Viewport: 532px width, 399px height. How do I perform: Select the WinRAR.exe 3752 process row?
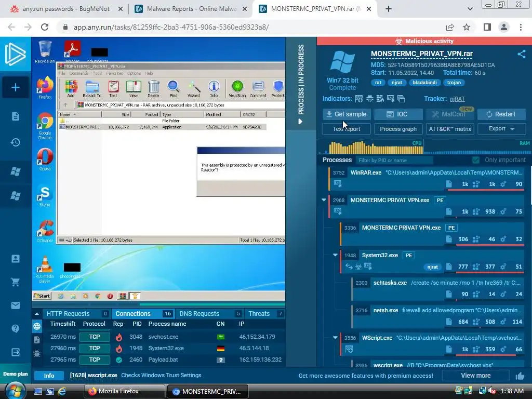click(x=427, y=179)
